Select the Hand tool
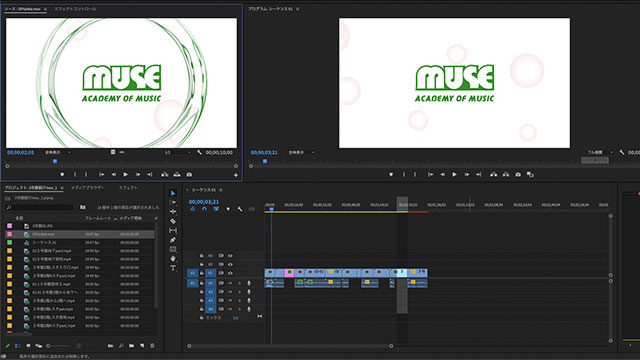The width and height of the screenshot is (640, 360). pyautogui.click(x=173, y=258)
